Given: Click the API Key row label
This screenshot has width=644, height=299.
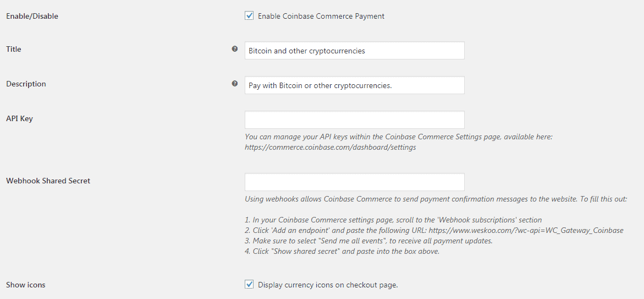Looking at the screenshot, I should click(19, 118).
